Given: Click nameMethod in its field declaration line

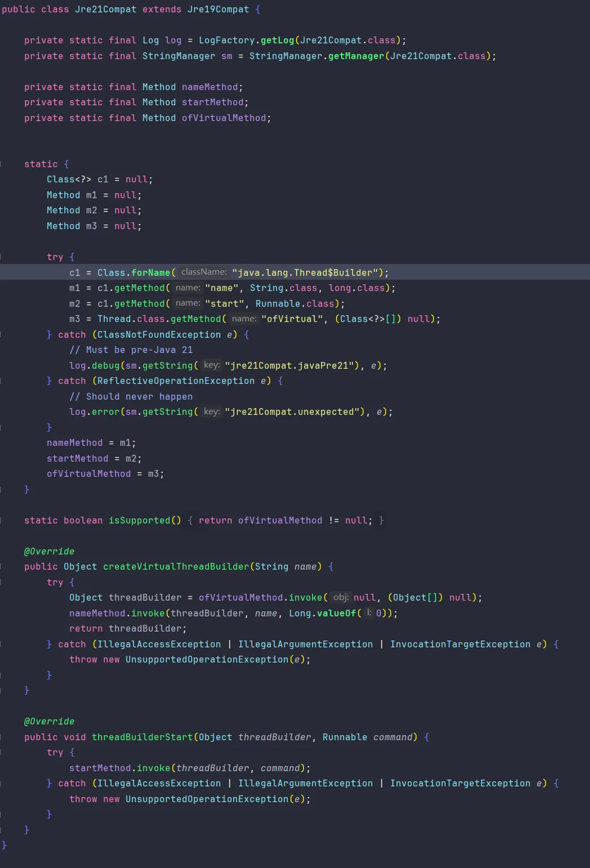Looking at the screenshot, I should pos(210,87).
